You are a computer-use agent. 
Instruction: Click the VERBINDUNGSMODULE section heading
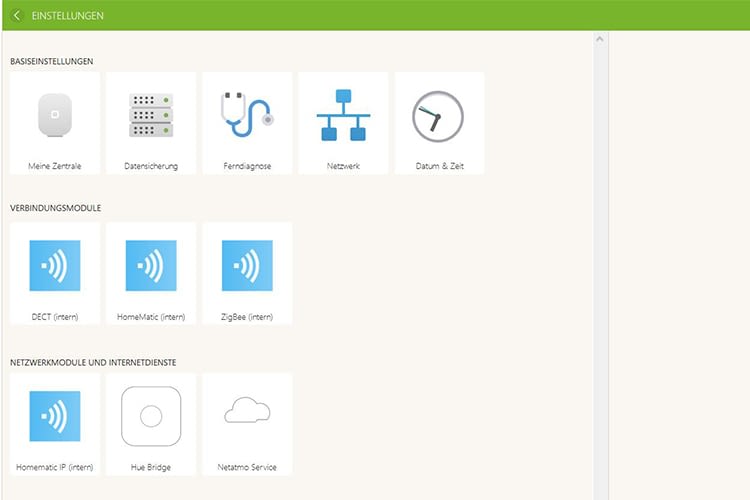[55, 208]
